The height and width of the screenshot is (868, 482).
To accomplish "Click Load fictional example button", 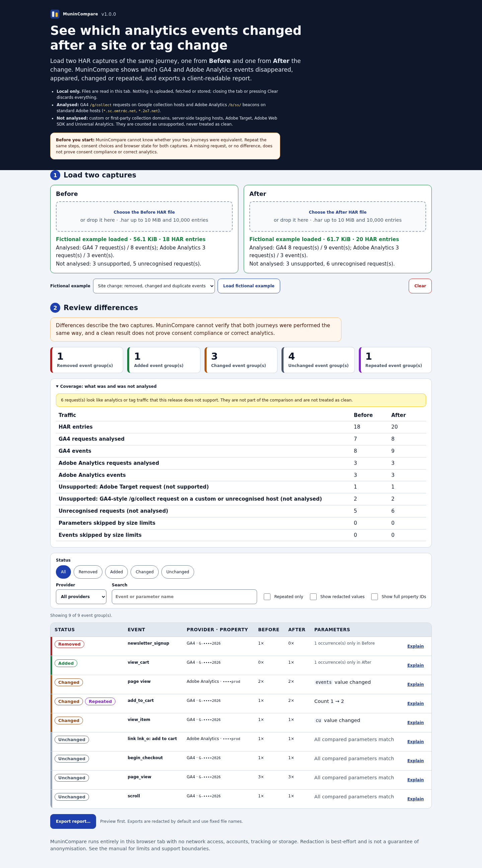I will coord(249,286).
